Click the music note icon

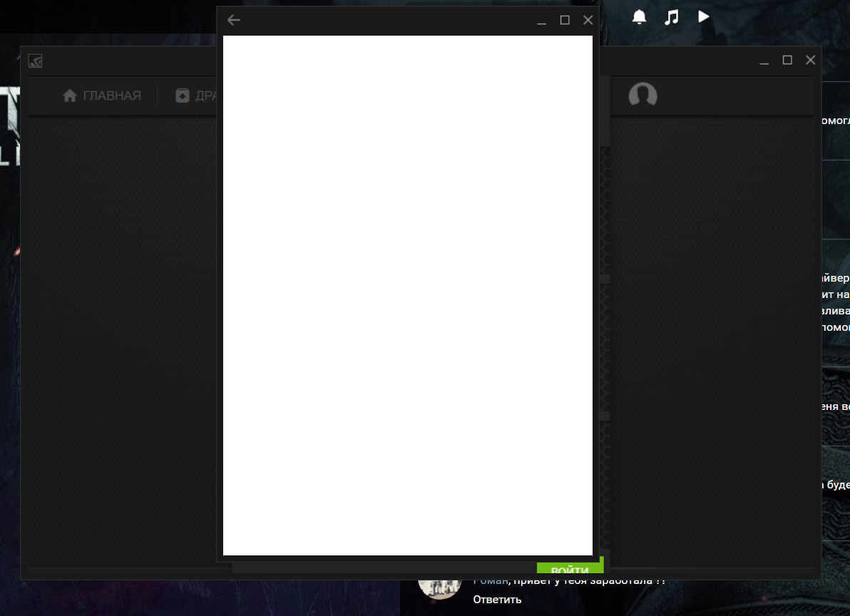pos(672,17)
